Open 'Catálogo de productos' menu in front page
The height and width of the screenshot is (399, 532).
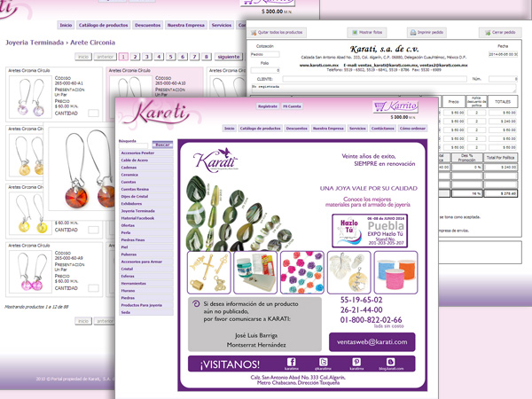tap(260, 129)
